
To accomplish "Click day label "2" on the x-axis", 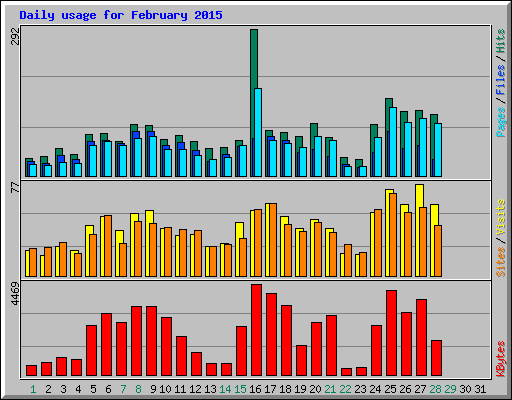I will point(48,389).
